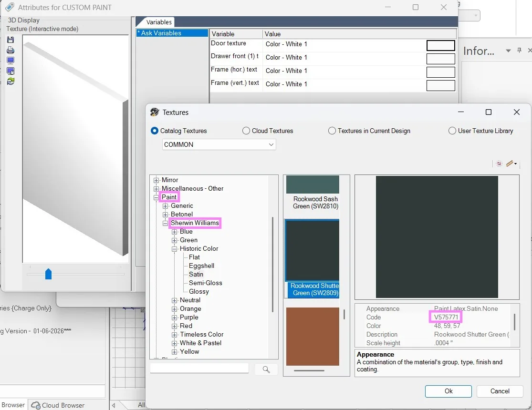Expand Miscellaneous - Other tree node

[x=156, y=189]
